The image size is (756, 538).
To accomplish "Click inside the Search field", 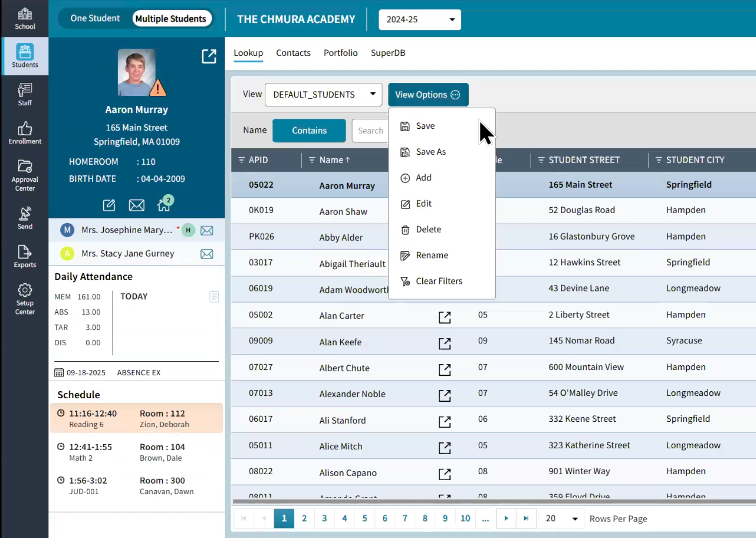I will [x=371, y=130].
